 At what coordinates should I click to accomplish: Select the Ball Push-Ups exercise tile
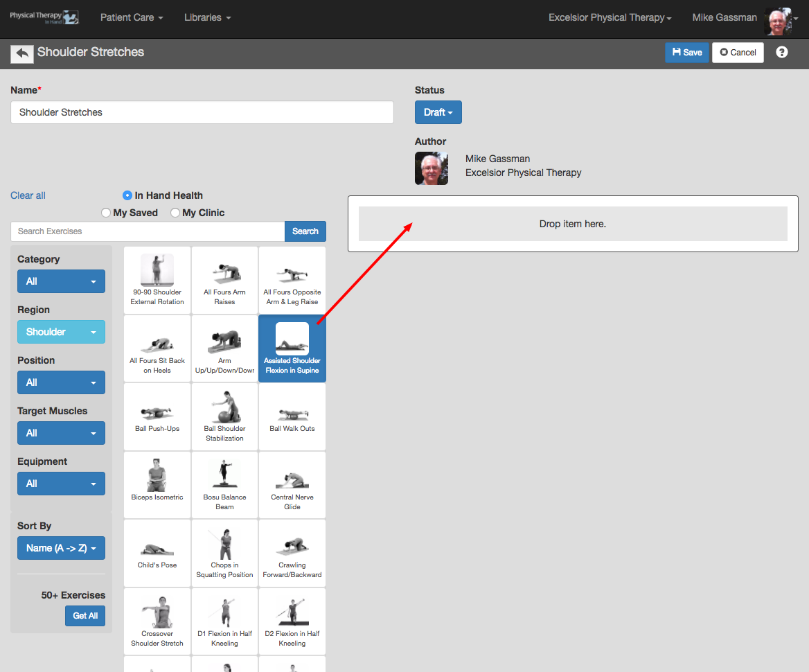157,416
